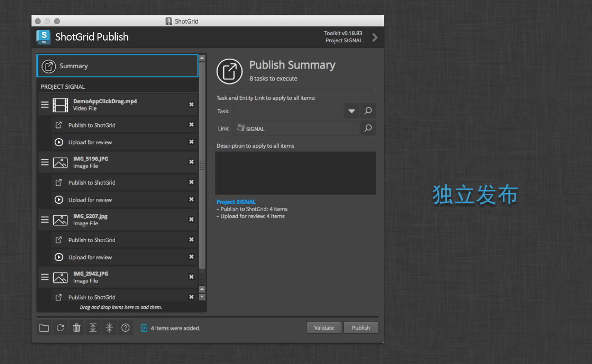
Task: Select Publish to ShotGrid under IMG_5196.JPG
Action: click(124, 182)
